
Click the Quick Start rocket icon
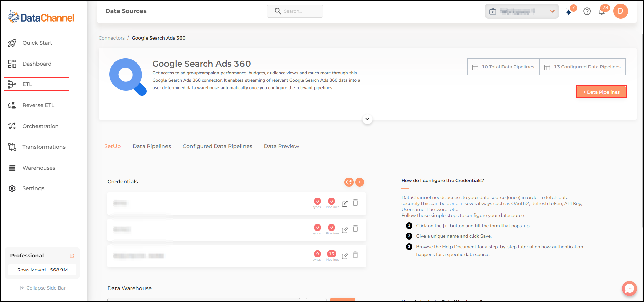12,43
